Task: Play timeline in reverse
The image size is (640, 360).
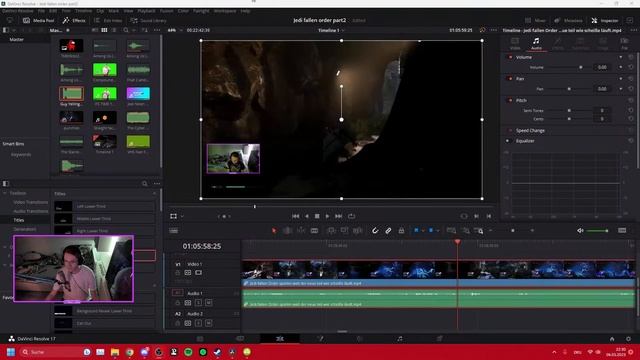Action: click(307, 216)
